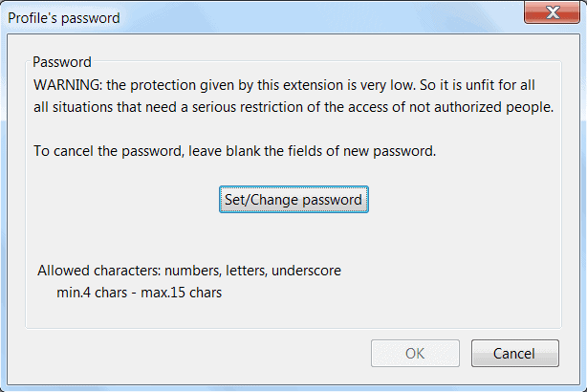This screenshot has height=392, width=587.
Task: Click empty area below Set/Change password button
Action: tap(293, 238)
